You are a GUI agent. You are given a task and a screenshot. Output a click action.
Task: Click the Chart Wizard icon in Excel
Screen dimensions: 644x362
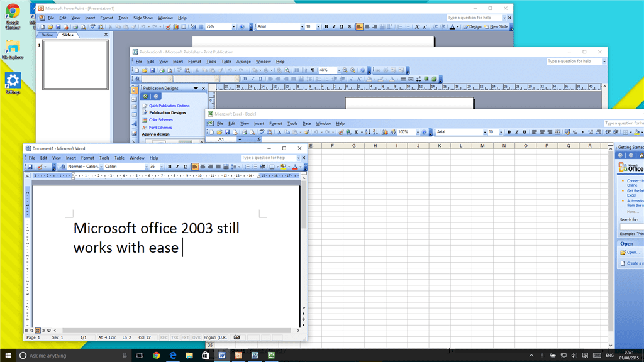click(x=385, y=132)
